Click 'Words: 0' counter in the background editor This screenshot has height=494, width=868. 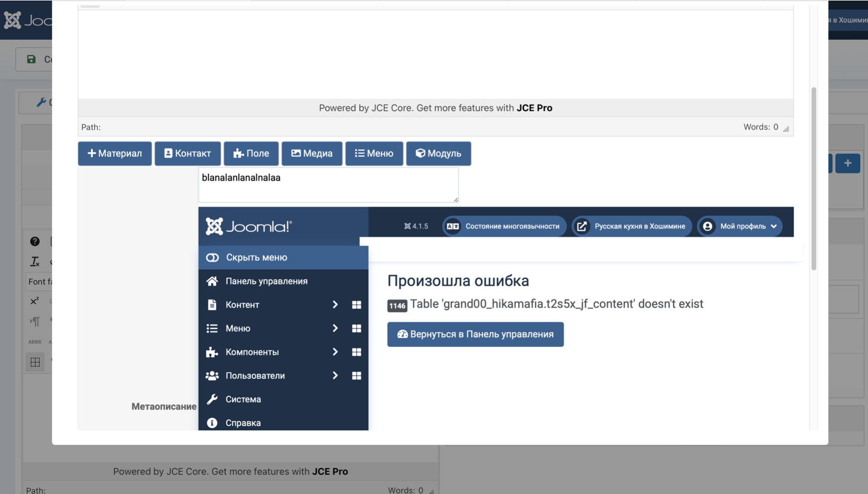405,490
